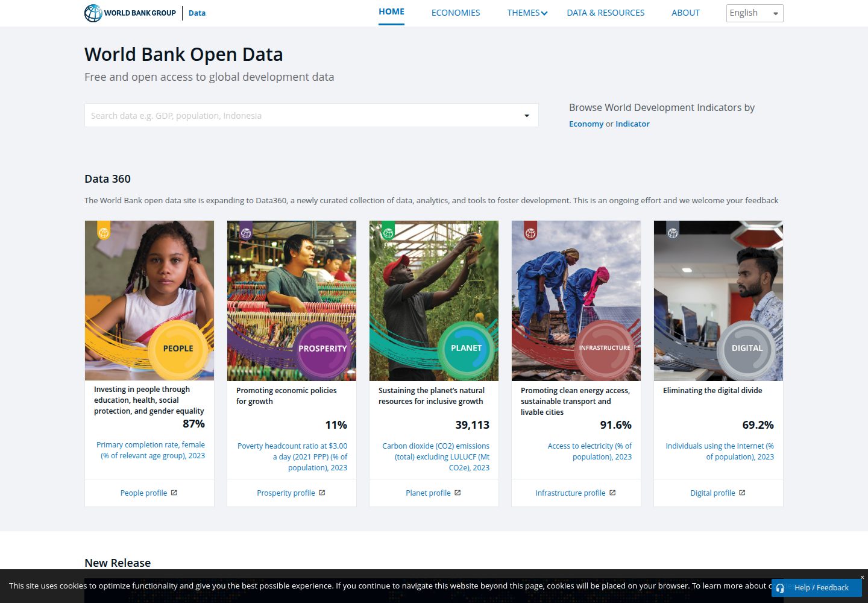Viewport: 868px width, 603px height.
Task: Open external link icon beside Infrastructure profile
Action: pyautogui.click(x=612, y=493)
